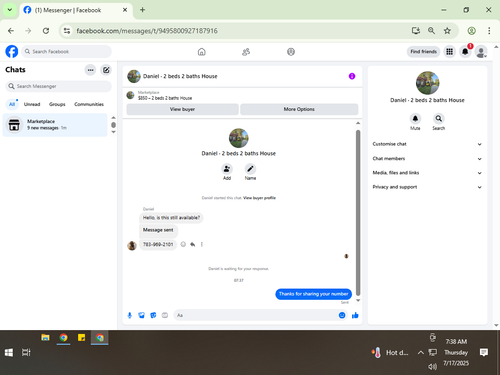
Task: Click the chat list scrollbar thumb
Action: click(113, 125)
